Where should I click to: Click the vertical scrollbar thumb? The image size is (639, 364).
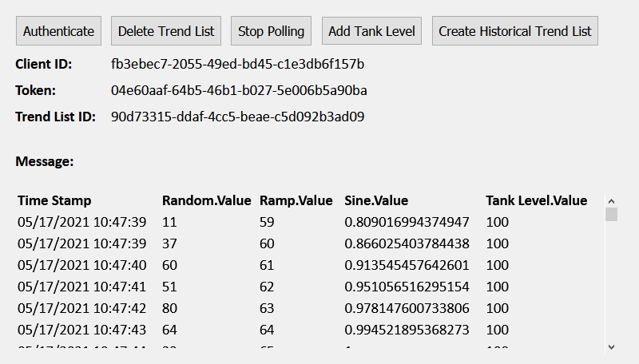pos(611,214)
